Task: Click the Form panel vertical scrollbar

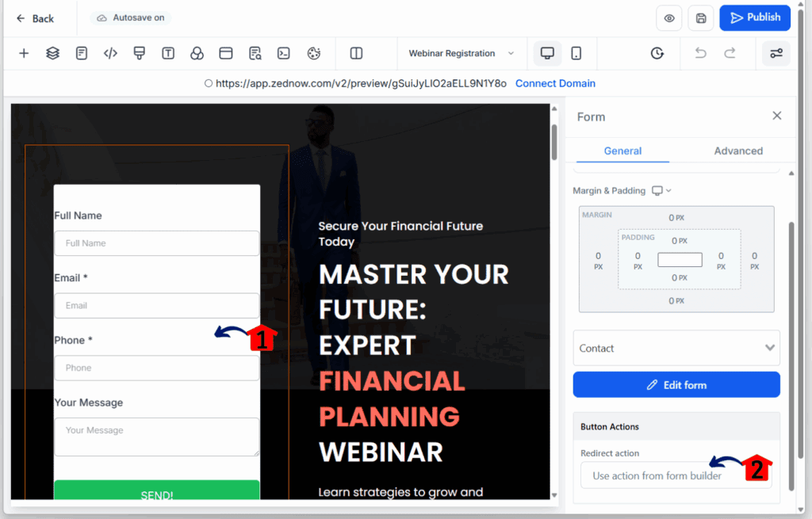Action: [x=791, y=356]
